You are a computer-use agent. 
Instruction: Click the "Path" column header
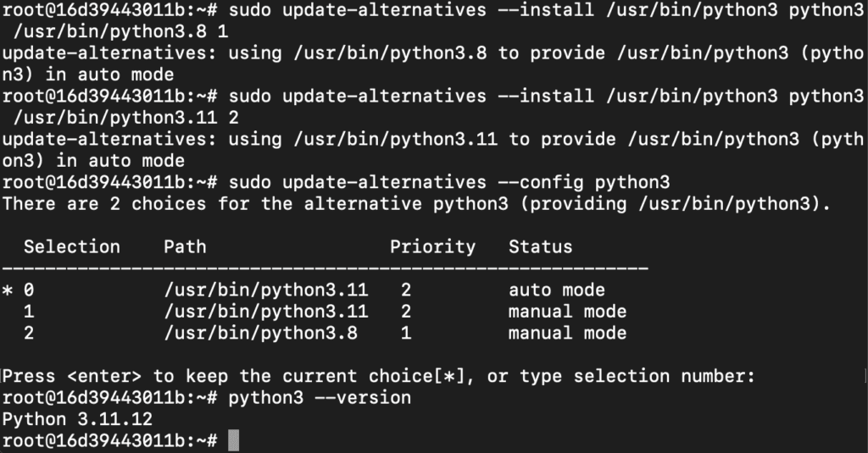185,247
